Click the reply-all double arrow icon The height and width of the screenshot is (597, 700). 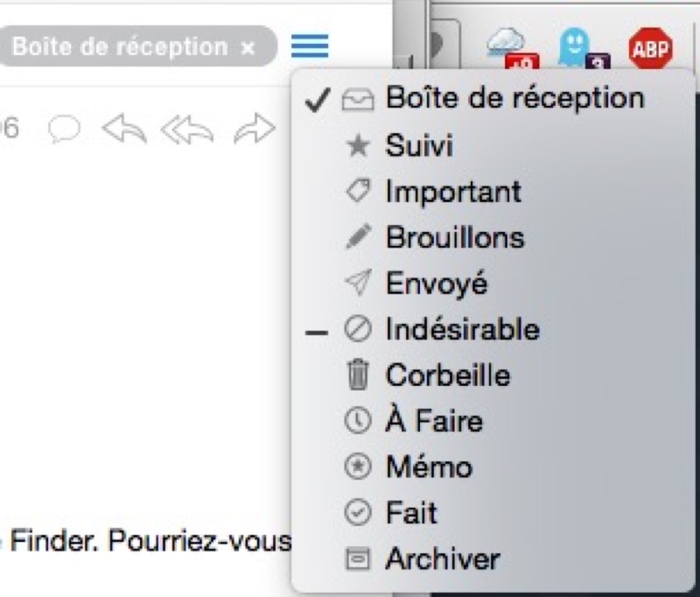coord(185,130)
